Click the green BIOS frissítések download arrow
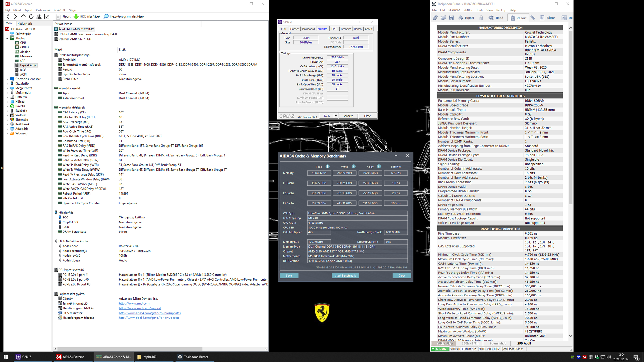 (76, 16)
